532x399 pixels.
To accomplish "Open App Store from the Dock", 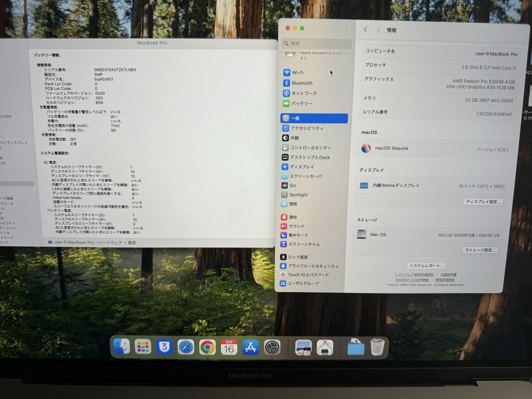I will click(x=250, y=347).
